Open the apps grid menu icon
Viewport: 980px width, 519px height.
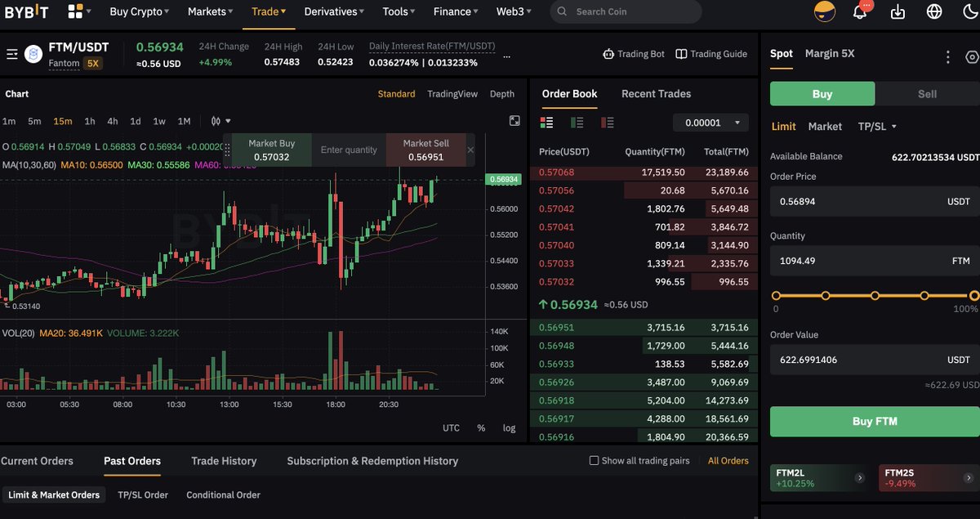click(x=75, y=11)
